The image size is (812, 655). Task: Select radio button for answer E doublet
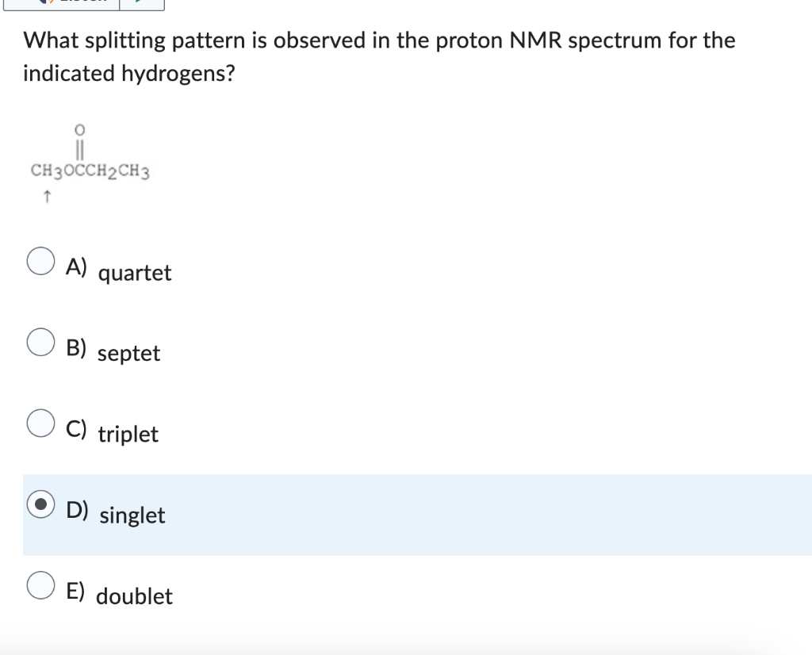[x=40, y=585]
